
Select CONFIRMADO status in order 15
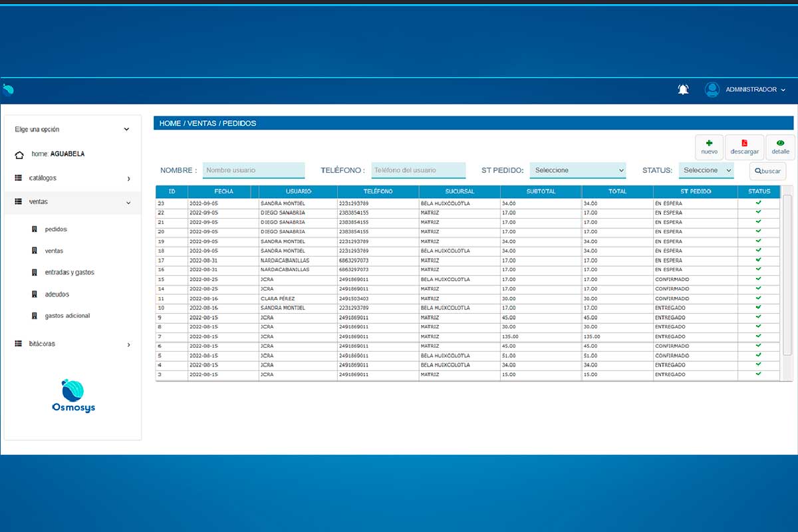(x=695, y=279)
